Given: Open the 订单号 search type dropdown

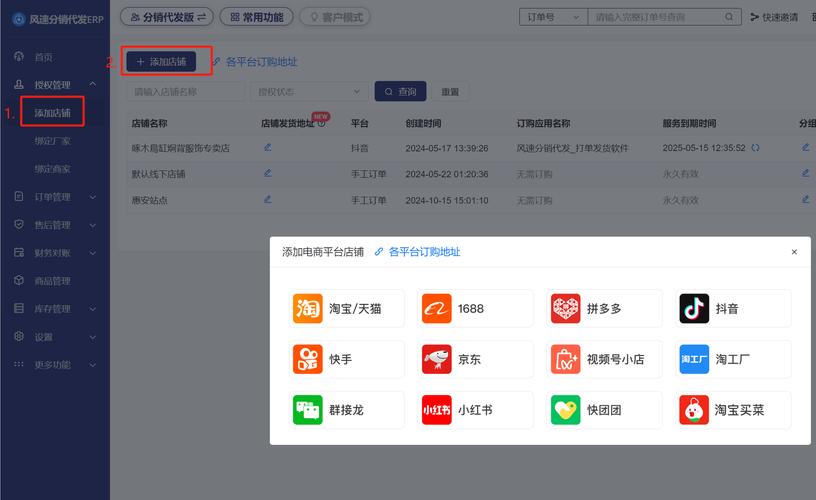Looking at the screenshot, I should click(553, 17).
